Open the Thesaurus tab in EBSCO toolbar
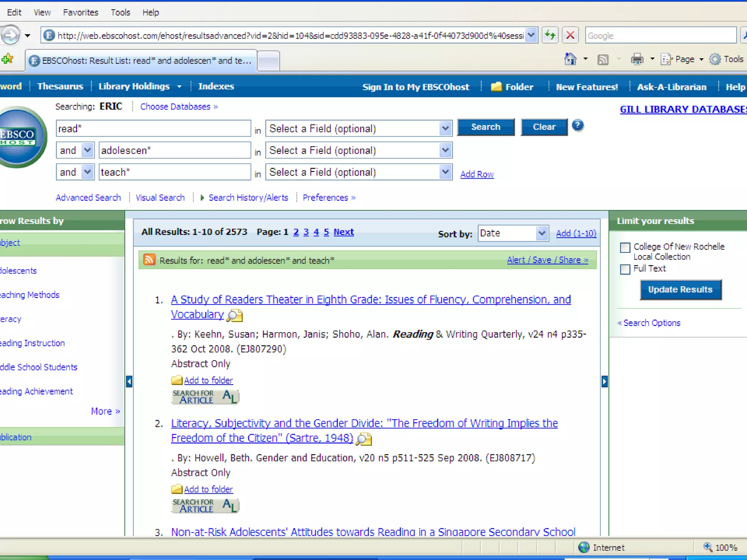Viewport: 747px width, 560px height. point(60,86)
